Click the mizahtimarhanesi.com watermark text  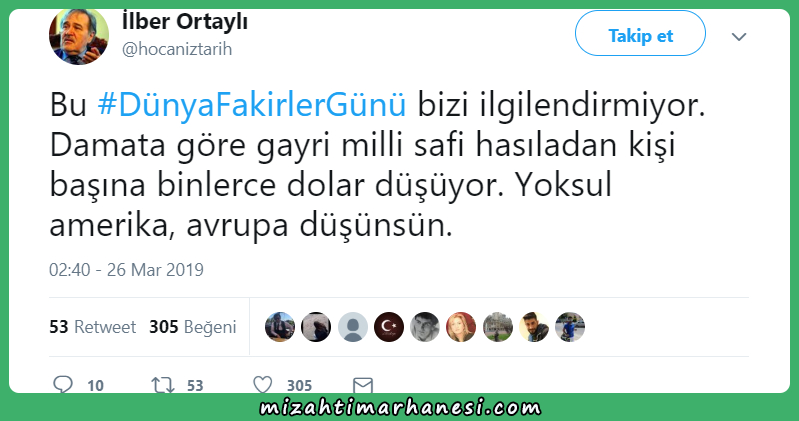tap(400, 407)
